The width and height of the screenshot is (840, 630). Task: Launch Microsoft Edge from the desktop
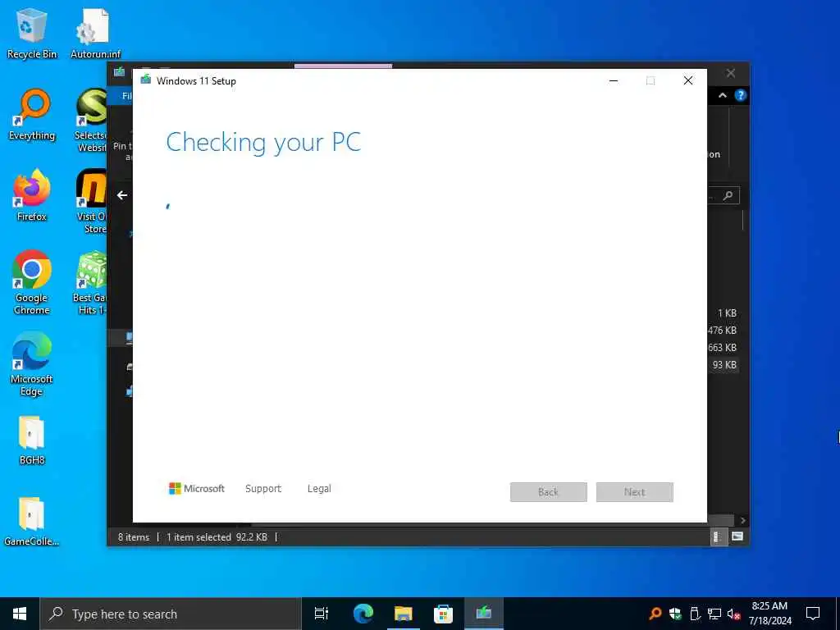click(x=32, y=363)
